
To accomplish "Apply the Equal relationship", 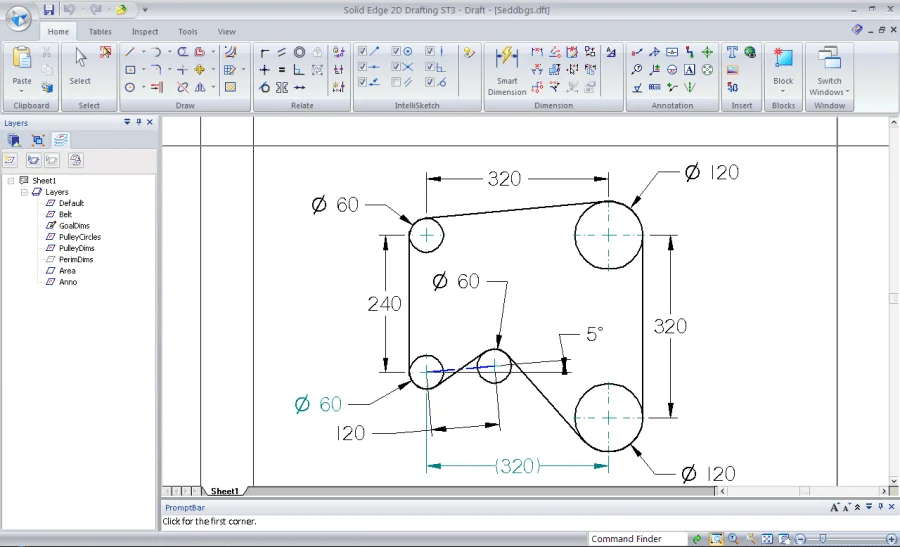I will tap(282, 70).
